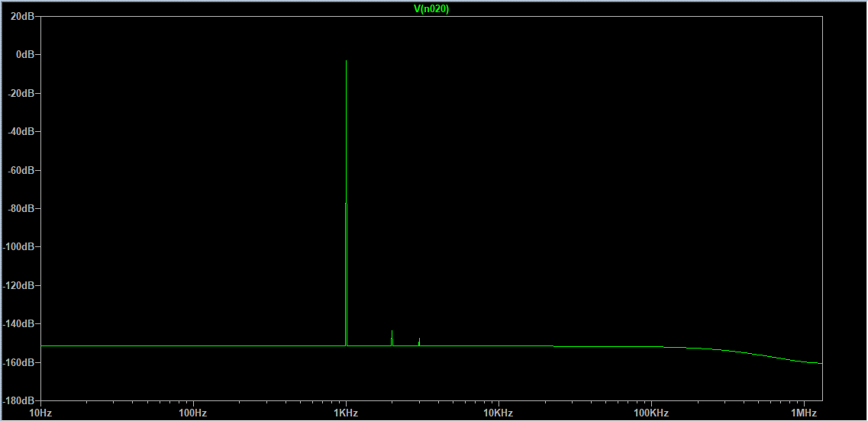868x421 pixels.
Task: Click the 10KHz frequency axis label
Action: (x=499, y=413)
